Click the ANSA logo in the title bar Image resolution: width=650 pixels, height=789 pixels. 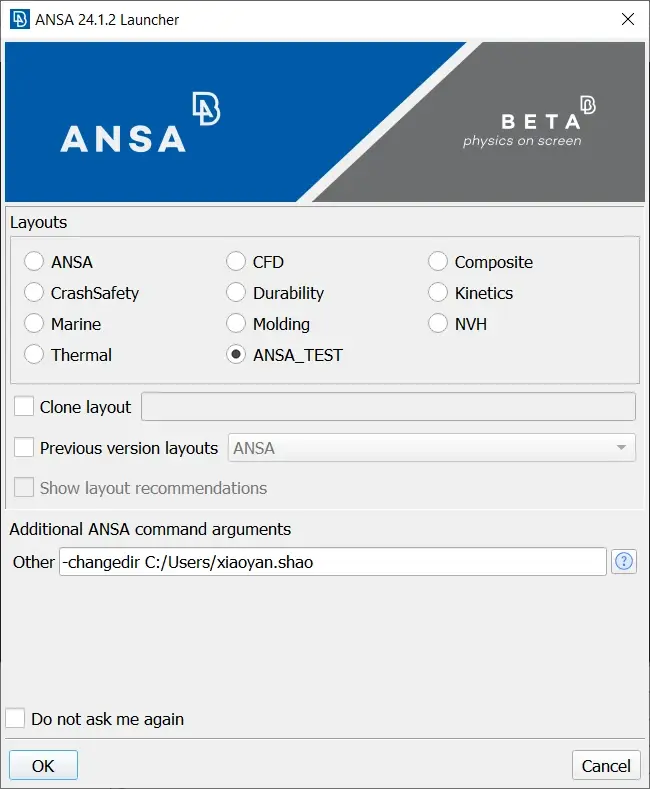[19, 20]
